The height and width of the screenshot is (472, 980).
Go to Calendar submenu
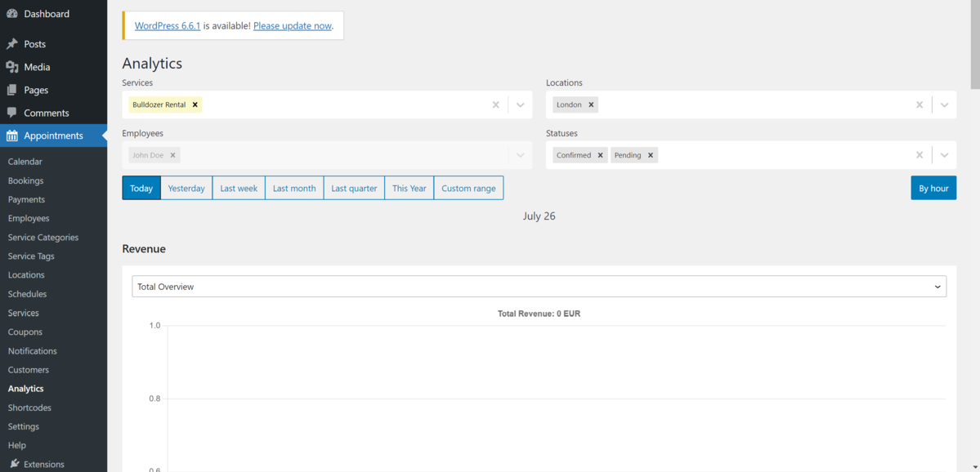25,162
